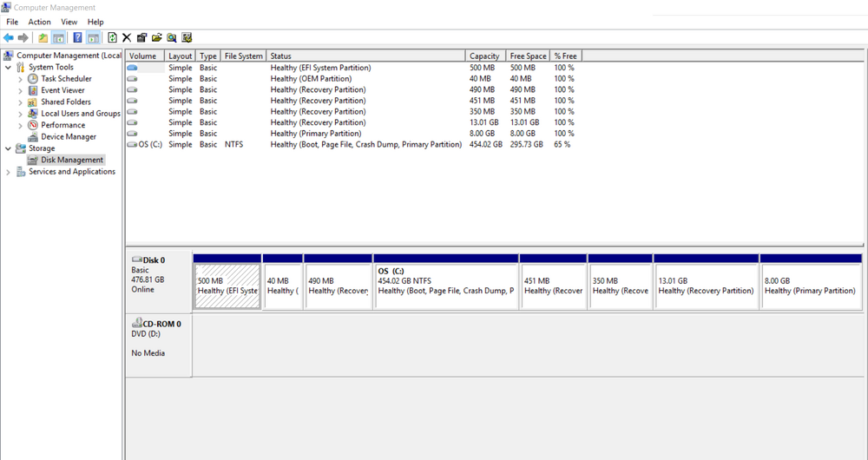Click the Device Manager icon in tree

coord(33,137)
